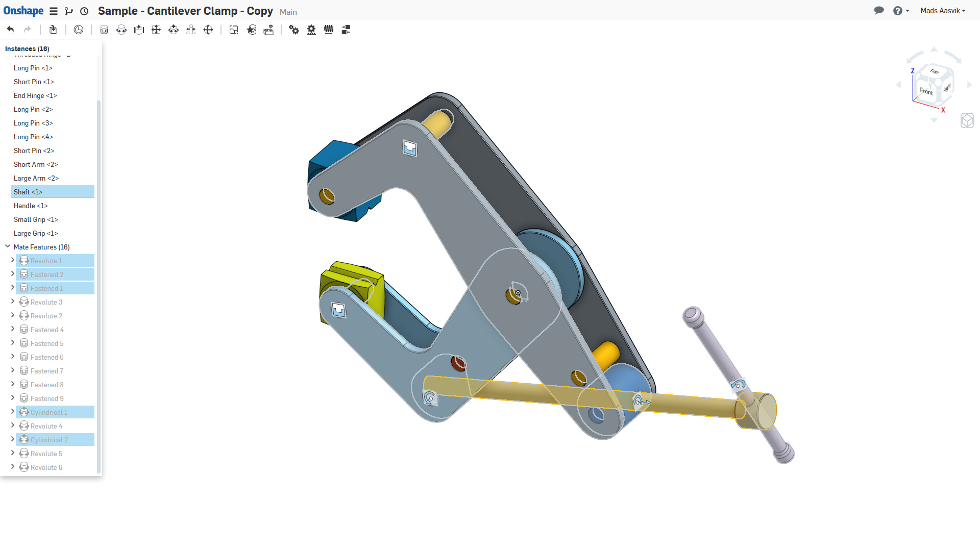Screen dimensions: 980x551
Task: Click the comments chat bubble icon
Action: point(879,10)
